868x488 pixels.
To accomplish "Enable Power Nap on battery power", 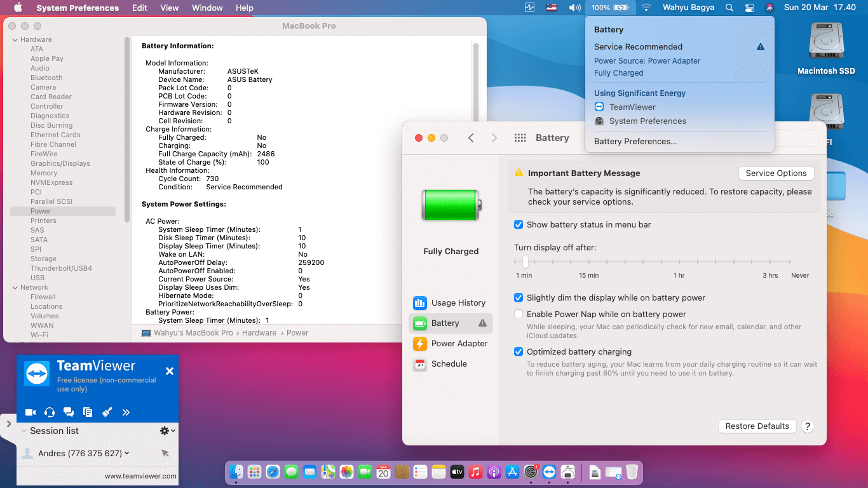I will (519, 315).
